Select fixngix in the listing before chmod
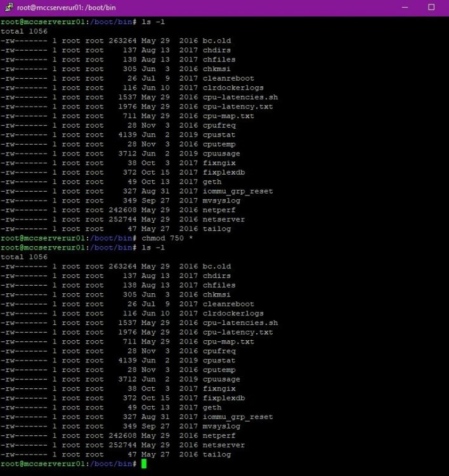The image size is (449, 476). (219, 163)
